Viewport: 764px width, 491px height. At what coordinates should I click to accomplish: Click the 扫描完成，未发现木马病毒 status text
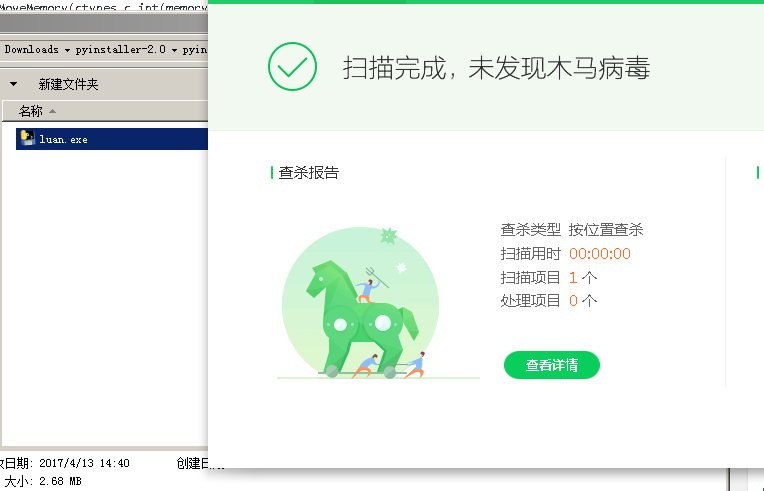(496, 68)
